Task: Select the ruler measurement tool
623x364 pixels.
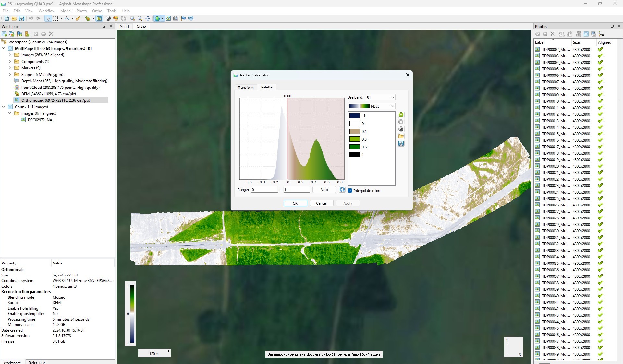Action: pyautogui.click(x=78, y=18)
